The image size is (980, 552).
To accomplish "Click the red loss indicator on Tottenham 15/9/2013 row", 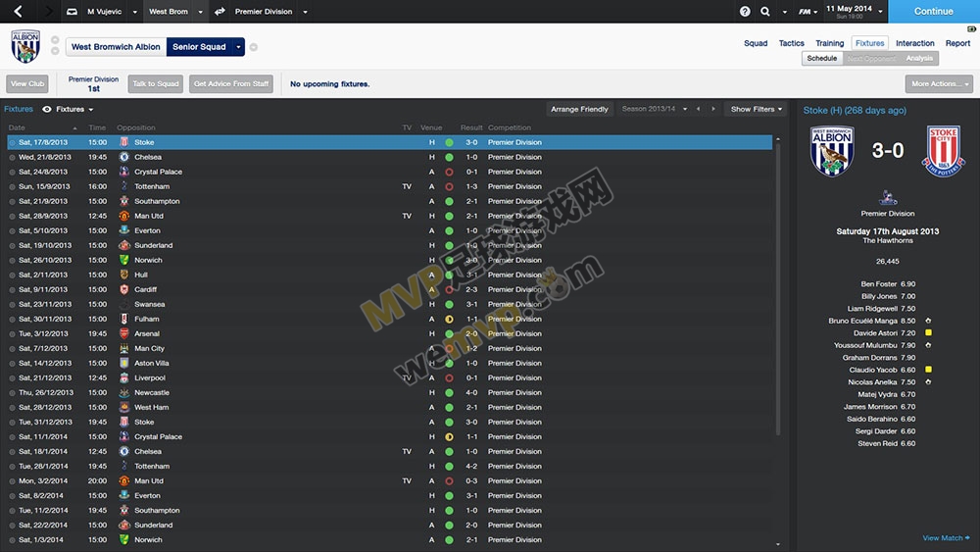I will coord(449,186).
